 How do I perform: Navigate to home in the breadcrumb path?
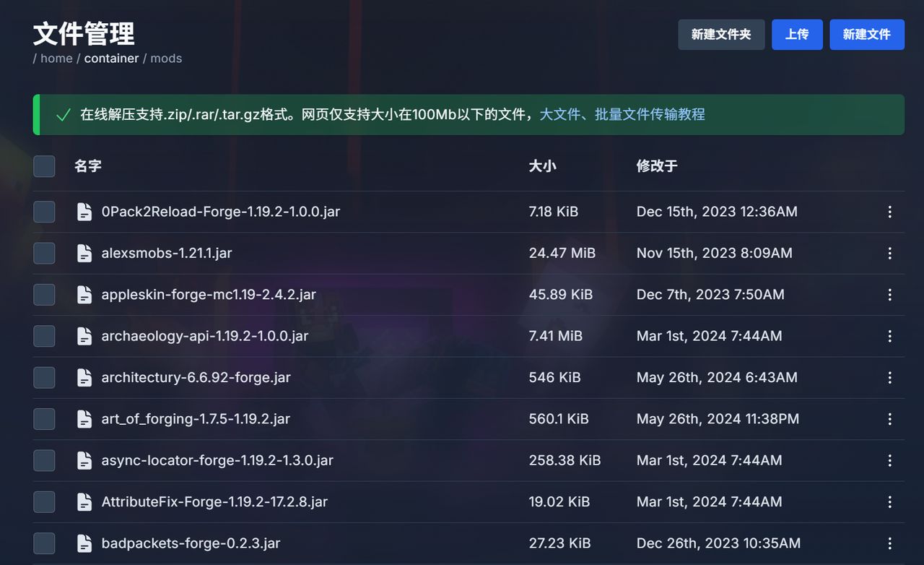[56, 59]
